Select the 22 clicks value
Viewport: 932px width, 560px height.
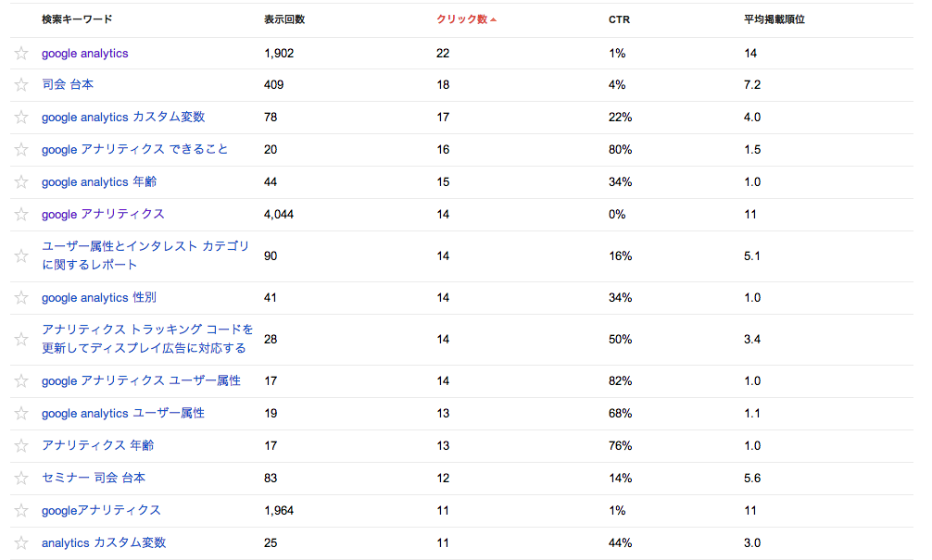point(443,54)
